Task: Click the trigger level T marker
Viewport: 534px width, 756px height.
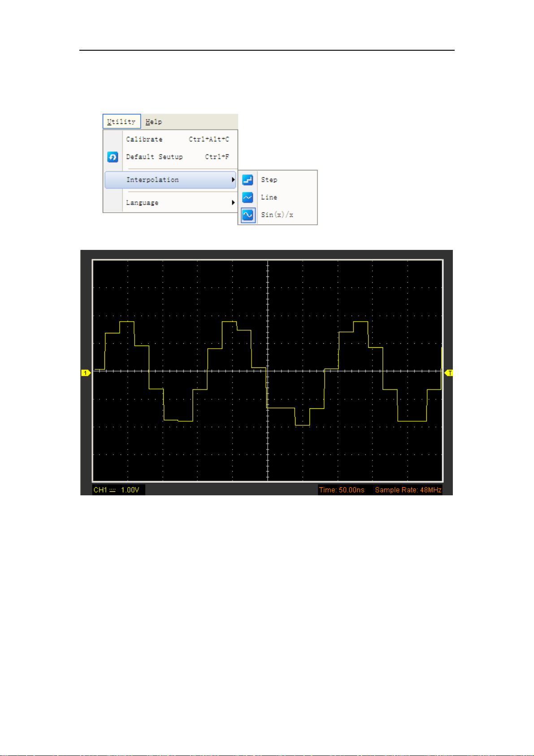Action: click(448, 373)
